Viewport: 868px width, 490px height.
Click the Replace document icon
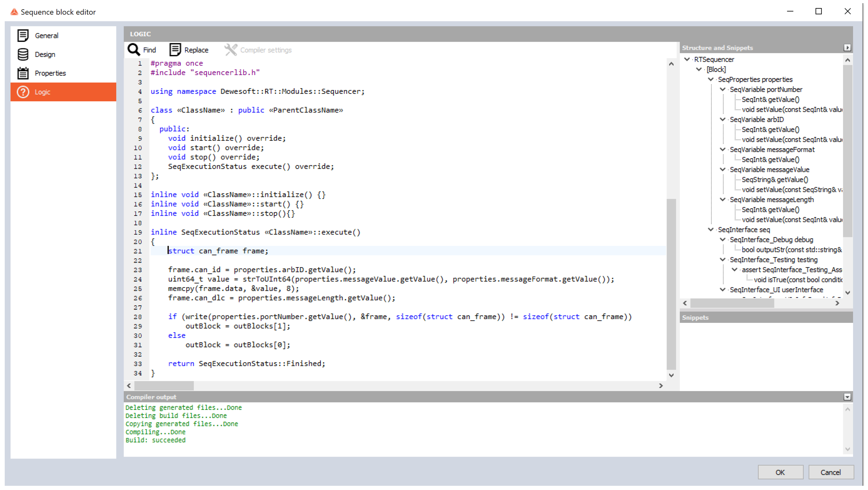point(175,50)
